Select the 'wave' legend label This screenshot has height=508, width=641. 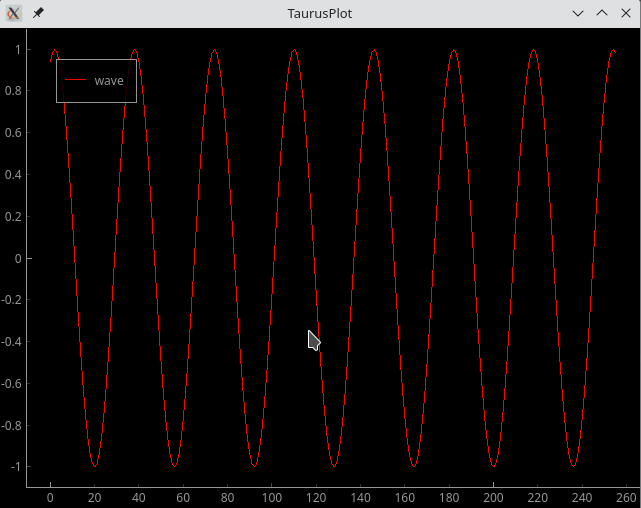point(109,80)
